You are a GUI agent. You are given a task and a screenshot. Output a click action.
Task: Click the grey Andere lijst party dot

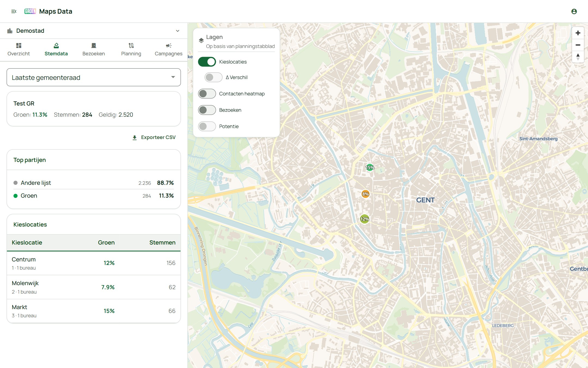(16, 183)
